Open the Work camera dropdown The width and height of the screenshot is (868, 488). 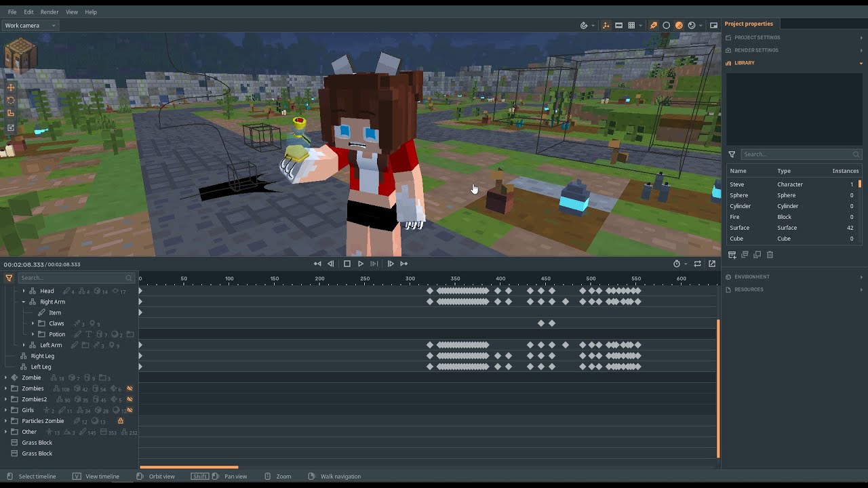click(x=31, y=25)
